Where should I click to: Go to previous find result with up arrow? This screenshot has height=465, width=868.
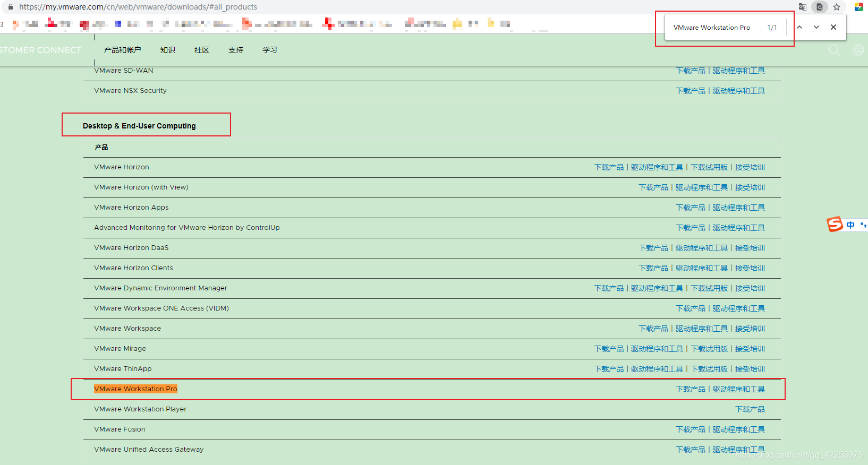[799, 27]
